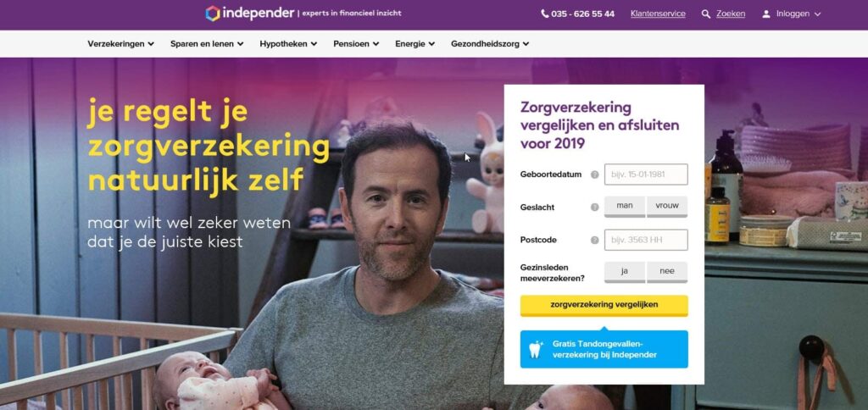Screen dimensions: 868x410
Task: Choose 'nee' for Gezinsleden meeverzekeren
Action: pyautogui.click(x=667, y=272)
